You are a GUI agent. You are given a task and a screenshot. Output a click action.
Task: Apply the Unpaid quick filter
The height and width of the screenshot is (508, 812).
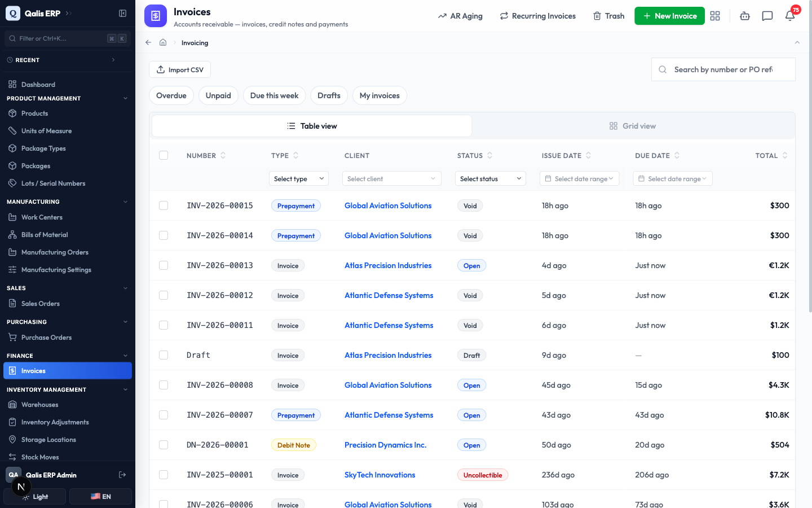click(x=218, y=95)
